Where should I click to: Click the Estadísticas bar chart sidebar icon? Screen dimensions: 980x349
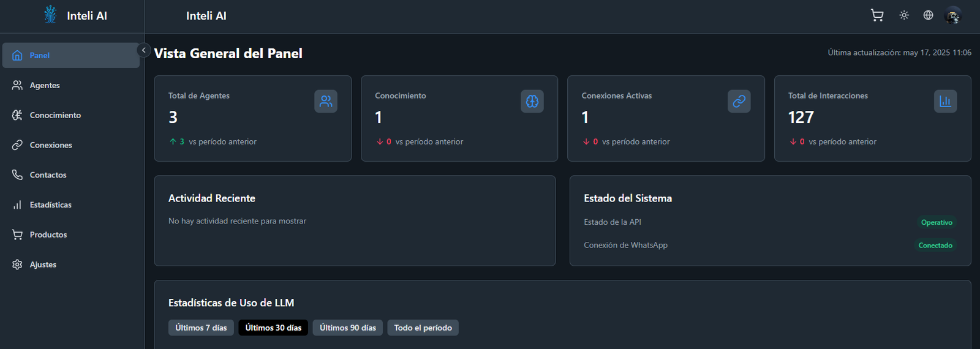pos(17,205)
